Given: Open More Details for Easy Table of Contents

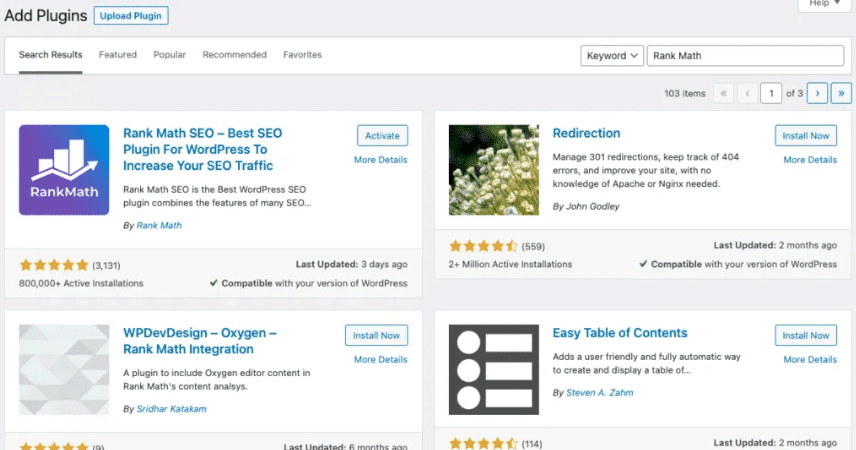Looking at the screenshot, I should [x=810, y=360].
